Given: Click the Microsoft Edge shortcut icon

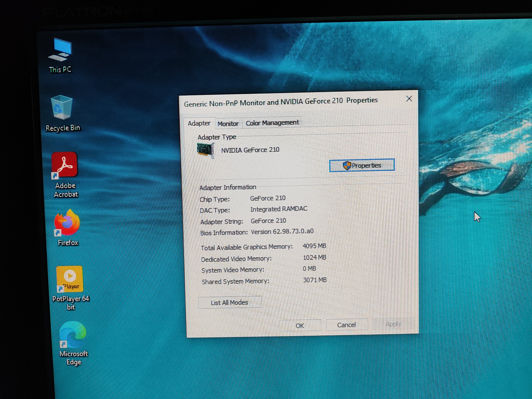Looking at the screenshot, I should 73,335.
